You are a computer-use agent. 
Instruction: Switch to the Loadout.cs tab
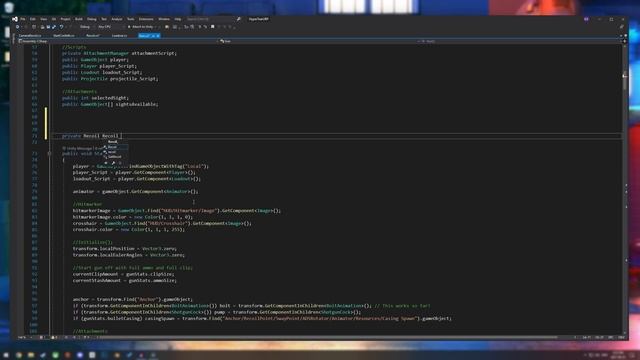[119, 36]
